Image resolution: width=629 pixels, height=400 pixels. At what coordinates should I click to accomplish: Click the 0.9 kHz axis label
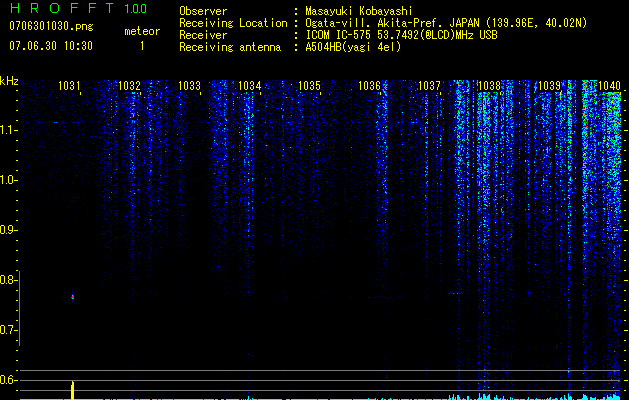pos(8,230)
